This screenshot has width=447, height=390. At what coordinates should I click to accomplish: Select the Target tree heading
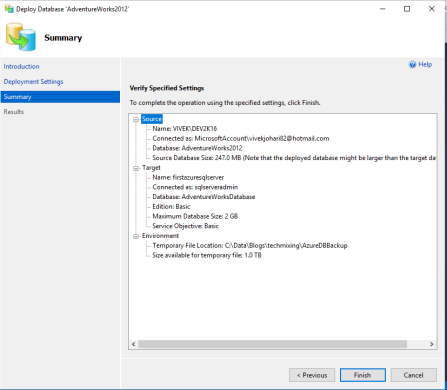[x=151, y=168]
